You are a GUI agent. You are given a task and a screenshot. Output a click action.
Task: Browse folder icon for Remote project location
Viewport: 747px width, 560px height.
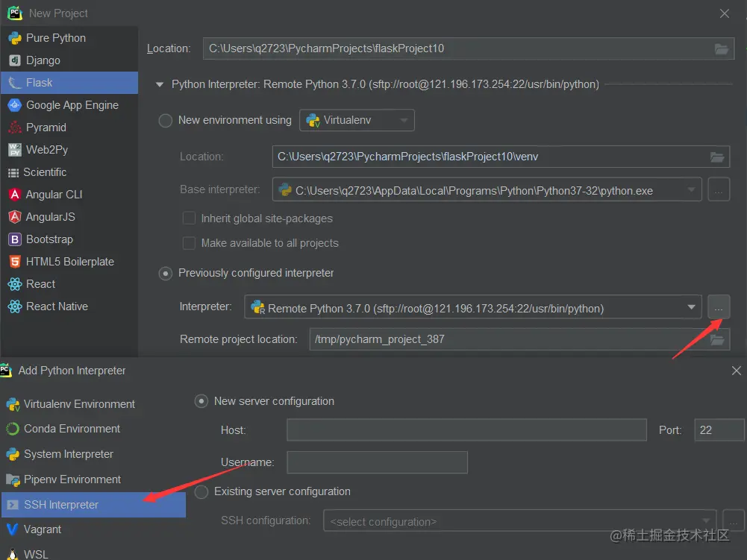(717, 339)
